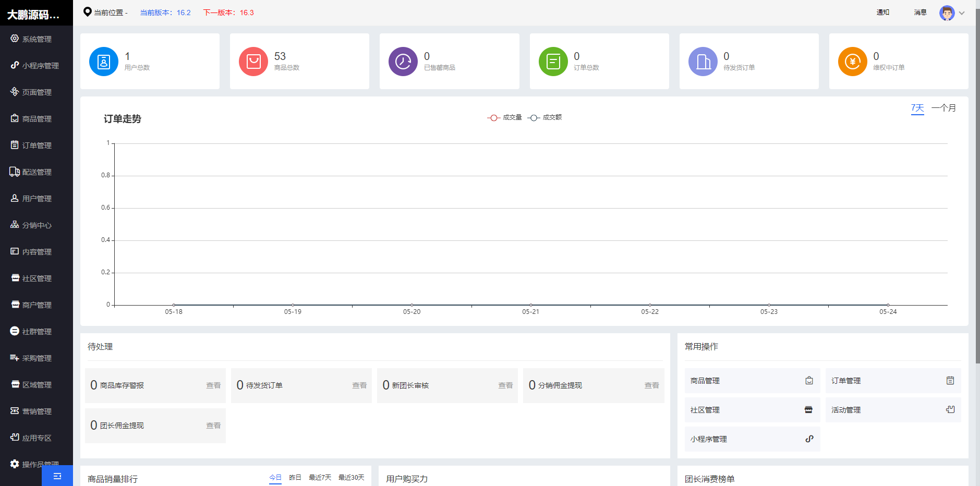
Task: Open 用户管理 from the sidebar icon
Action: 14,198
